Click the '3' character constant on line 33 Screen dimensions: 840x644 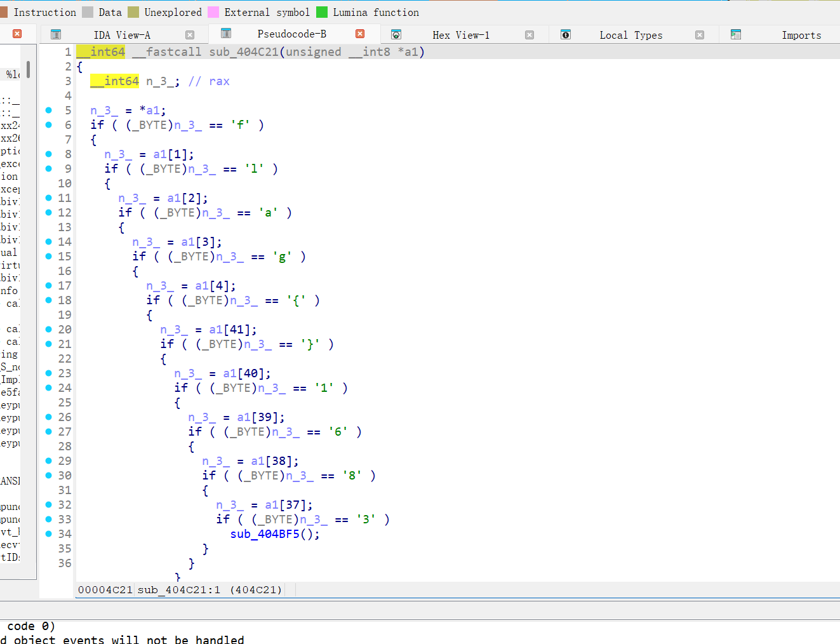pos(366,520)
